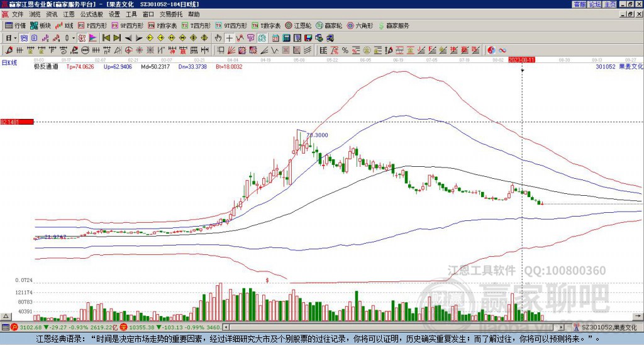Jump to last bar green arrow icon

[116, 38]
